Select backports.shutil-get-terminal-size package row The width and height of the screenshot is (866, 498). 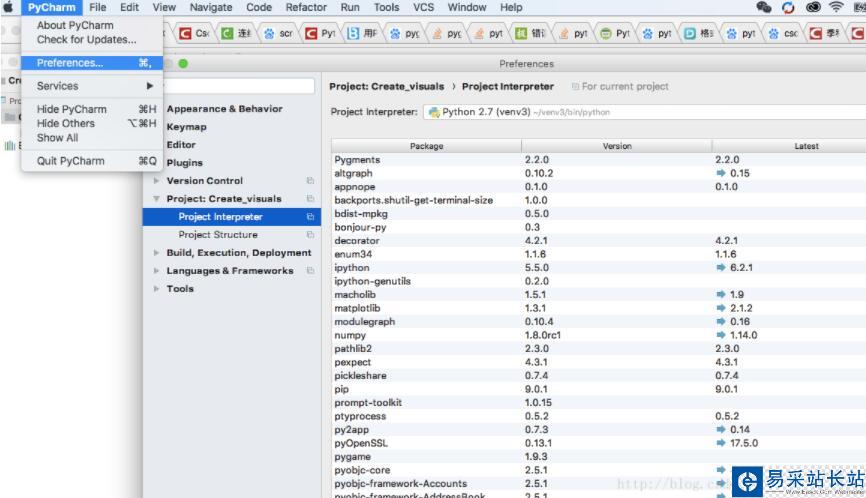599,200
